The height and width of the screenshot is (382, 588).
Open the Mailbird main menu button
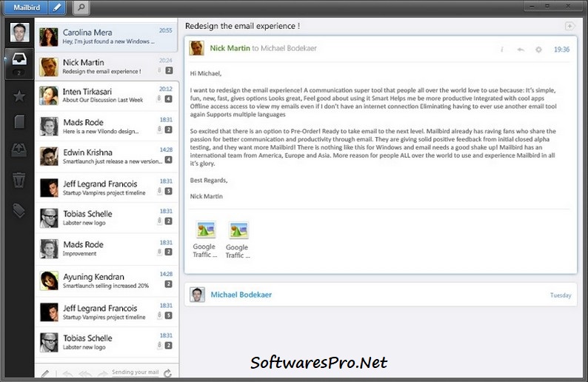[27, 7]
